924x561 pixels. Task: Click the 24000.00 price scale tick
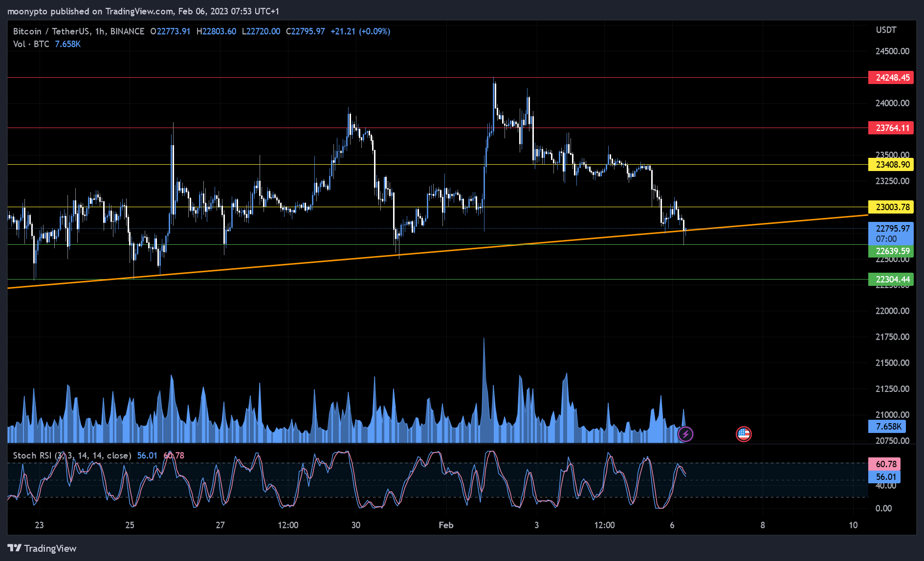click(892, 103)
